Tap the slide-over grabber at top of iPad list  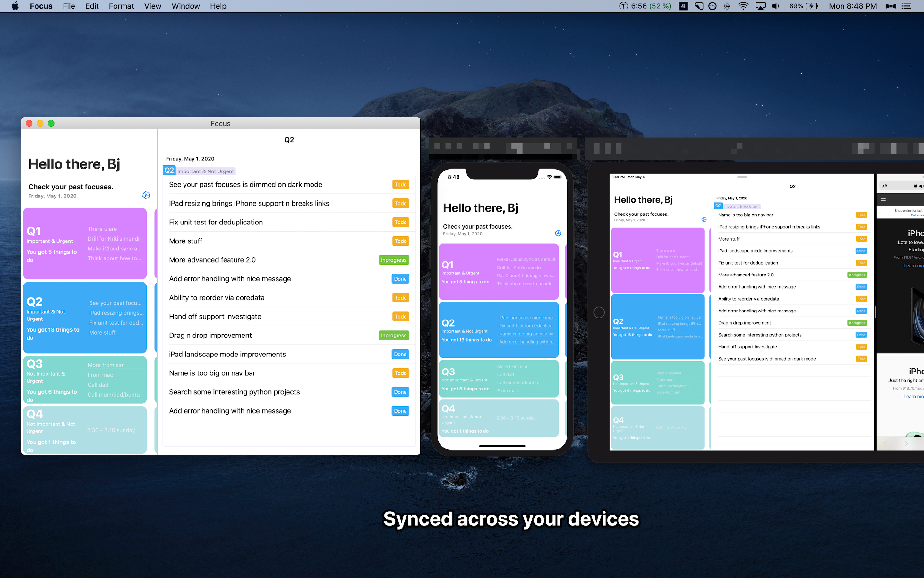pyautogui.click(x=742, y=177)
